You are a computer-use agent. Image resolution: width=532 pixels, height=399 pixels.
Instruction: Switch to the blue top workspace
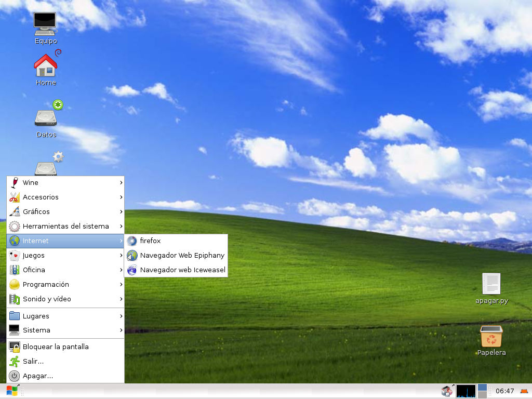pos(482,388)
